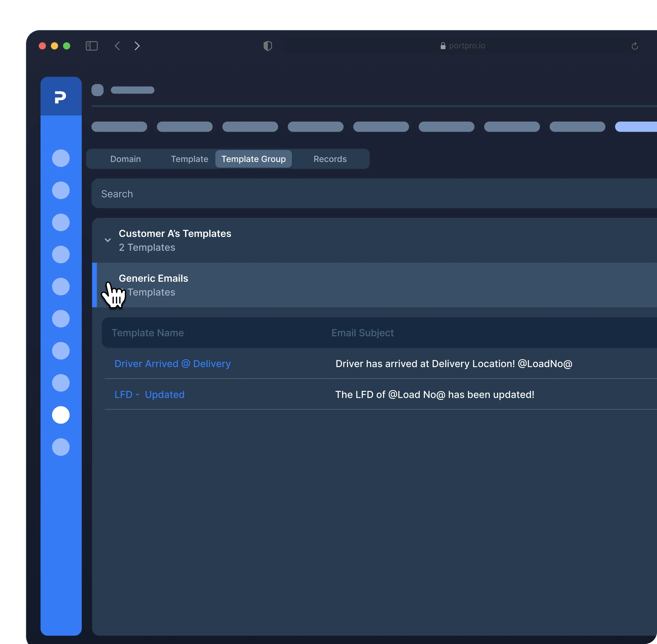
Task: Click the Template Name column header
Action: [x=148, y=333]
